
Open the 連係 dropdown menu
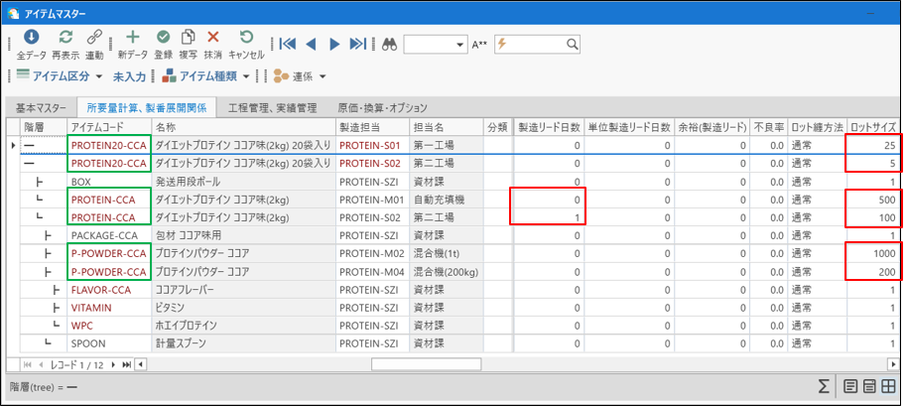click(x=300, y=76)
